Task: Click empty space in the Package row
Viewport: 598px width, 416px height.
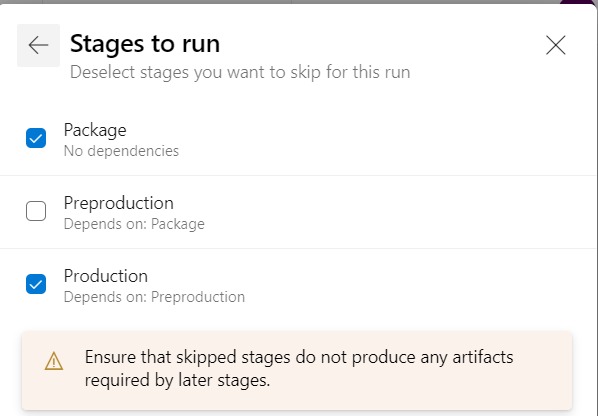Action: click(381, 139)
